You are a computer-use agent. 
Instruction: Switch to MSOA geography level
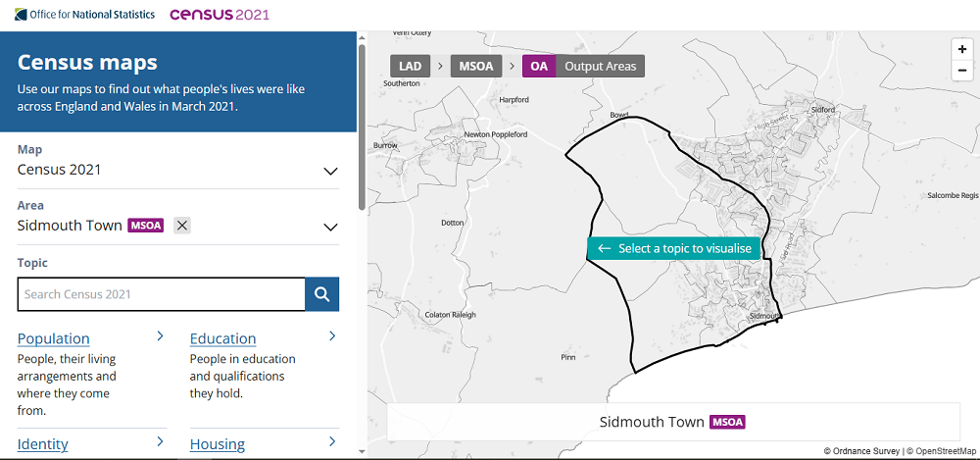(x=477, y=67)
